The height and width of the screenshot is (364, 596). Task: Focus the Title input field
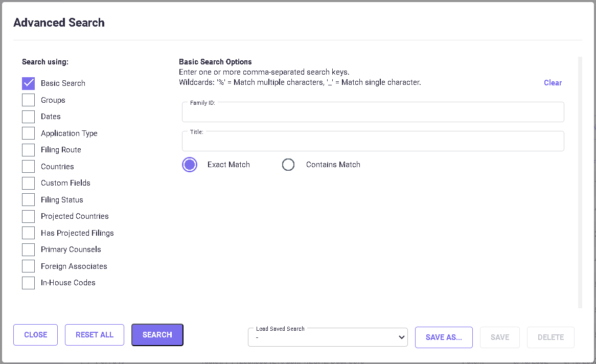373,142
